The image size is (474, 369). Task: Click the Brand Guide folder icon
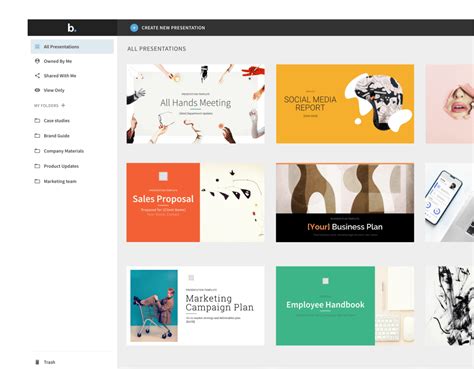point(37,136)
